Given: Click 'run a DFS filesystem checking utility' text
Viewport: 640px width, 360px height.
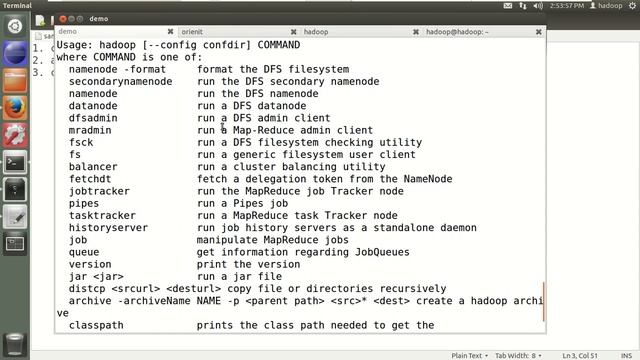Looking at the screenshot, I should 309,142.
